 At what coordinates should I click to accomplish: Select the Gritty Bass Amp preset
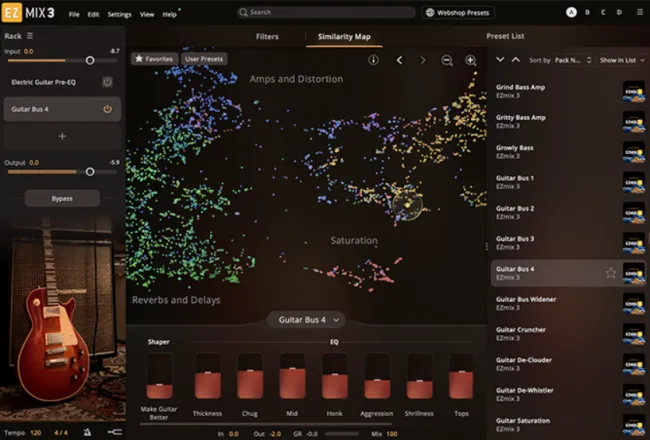coord(568,122)
